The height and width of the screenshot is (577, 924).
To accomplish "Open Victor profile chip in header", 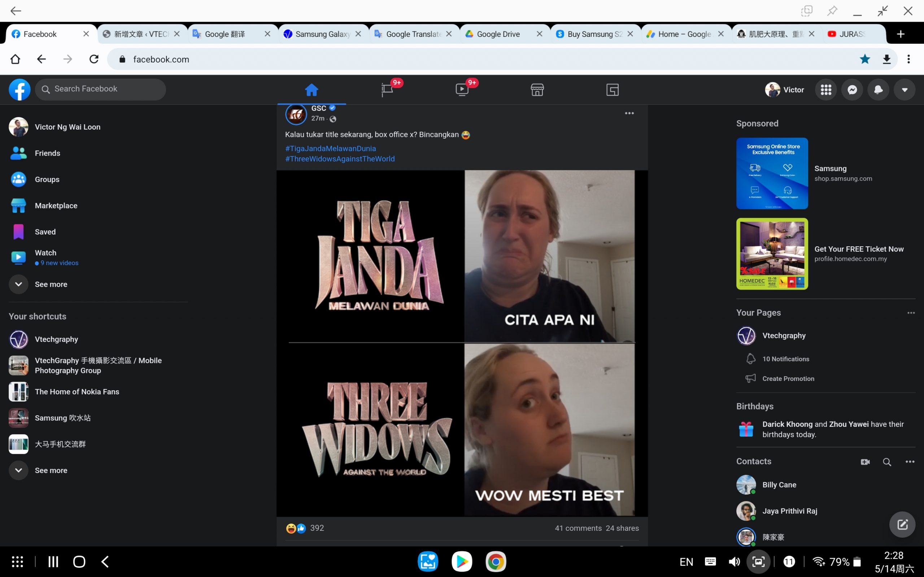I will [x=784, y=90].
